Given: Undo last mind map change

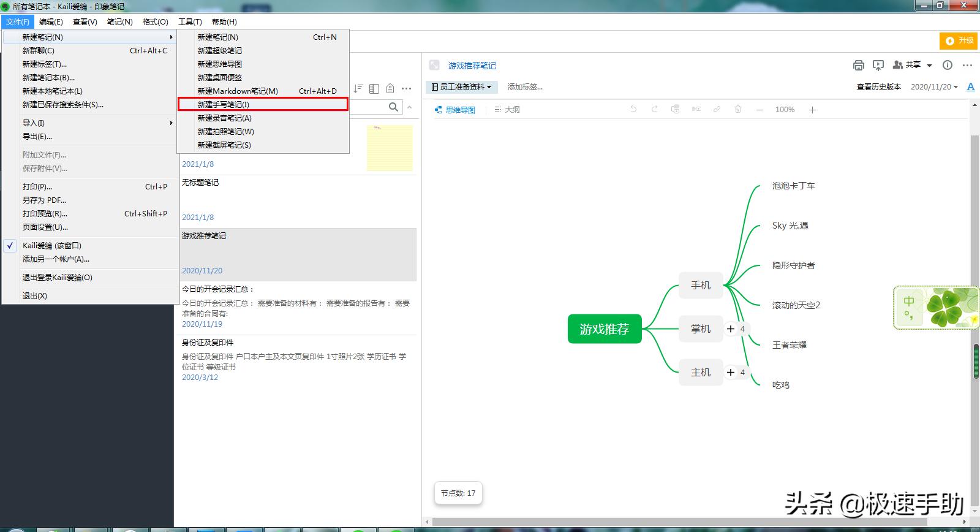Looking at the screenshot, I should tap(633, 109).
